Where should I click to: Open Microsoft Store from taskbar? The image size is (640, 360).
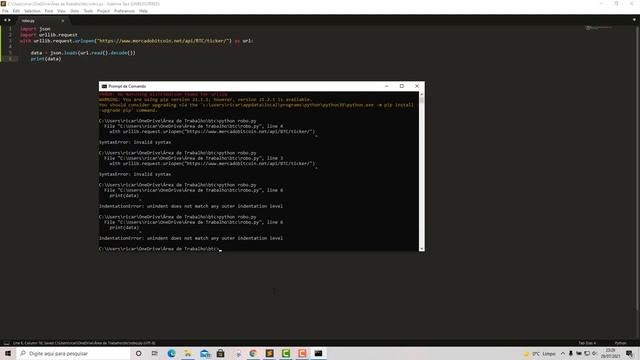point(220,353)
